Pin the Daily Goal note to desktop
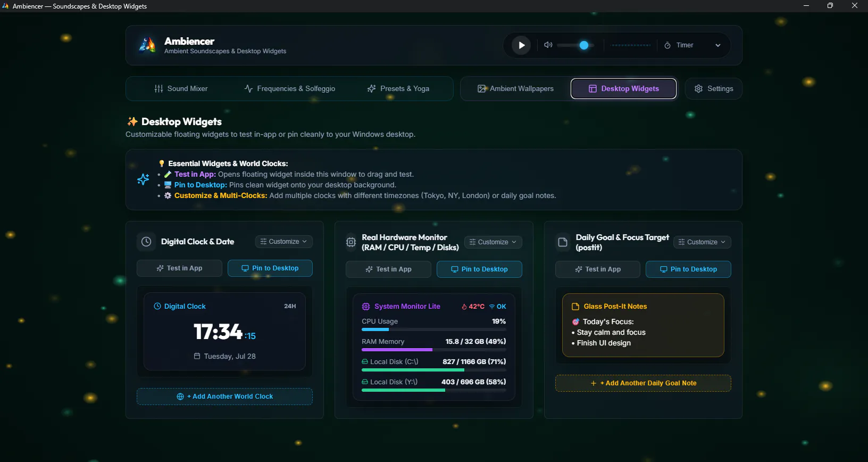The height and width of the screenshot is (462, 868). pos(688,269)
